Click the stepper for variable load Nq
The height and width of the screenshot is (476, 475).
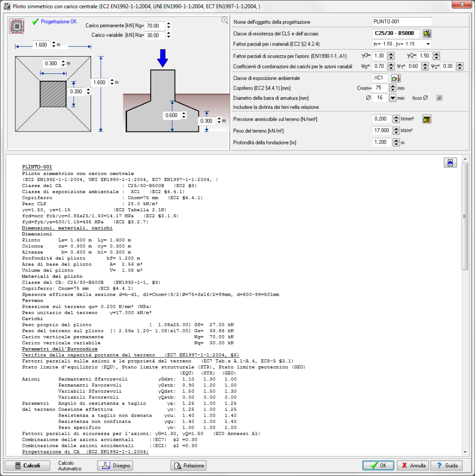[169, 35]
